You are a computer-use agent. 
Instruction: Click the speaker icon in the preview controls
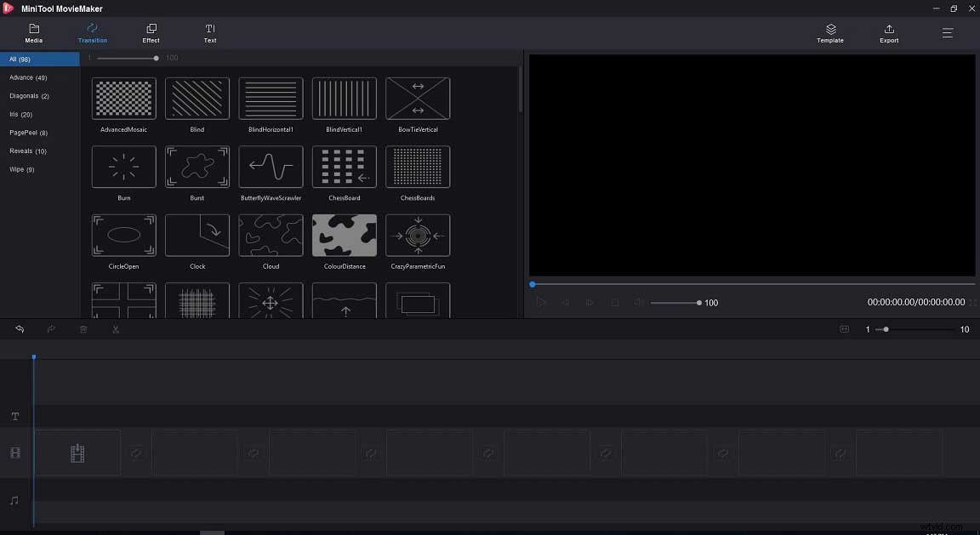(638, 302)
